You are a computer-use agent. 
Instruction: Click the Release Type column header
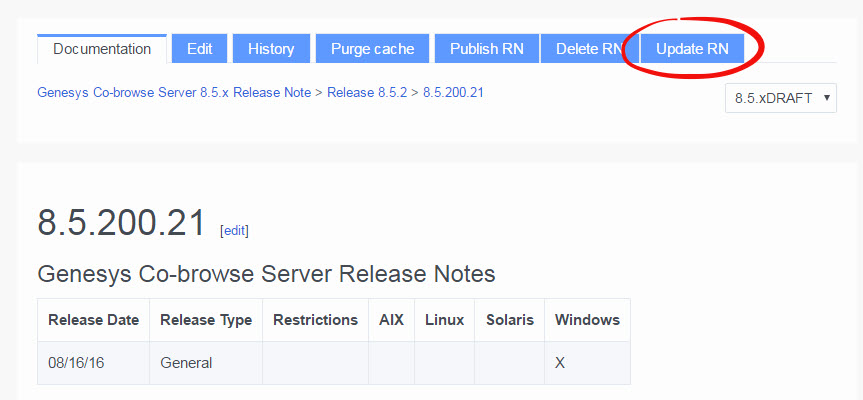point(206,320)
